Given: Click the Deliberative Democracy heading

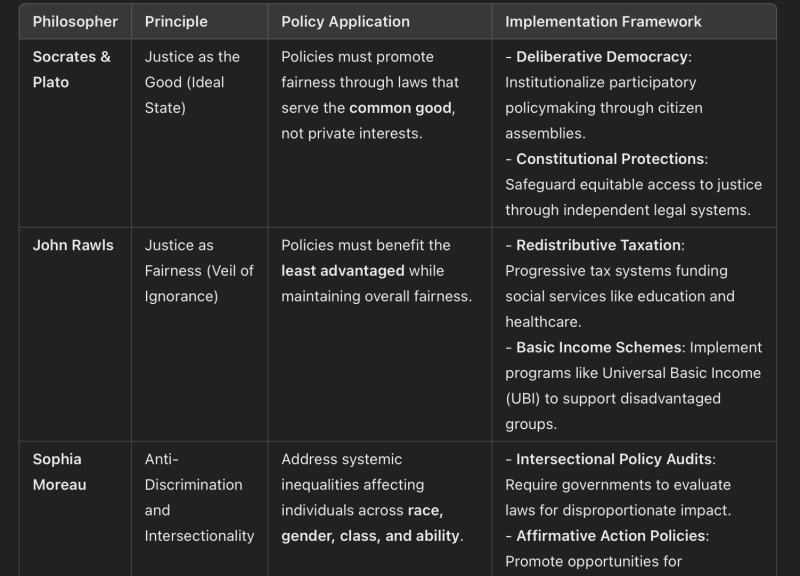Looking at the screenshot, I should [x=602, y=57].
